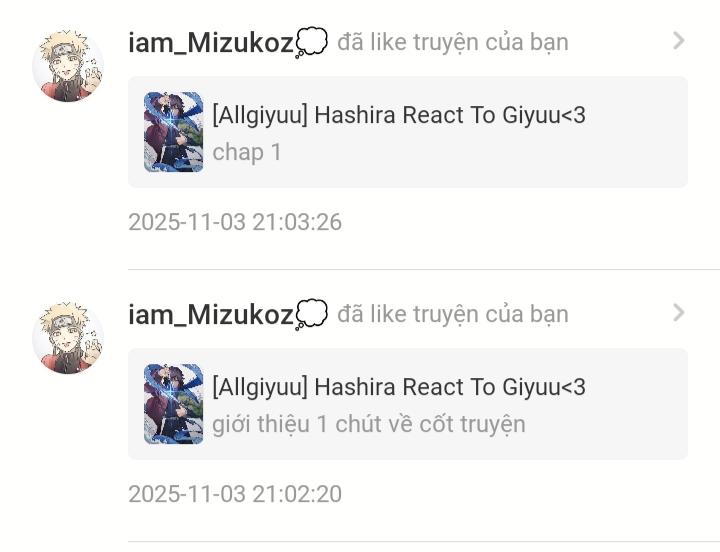Select giới thiệu 1 chút về cốt truyện
The height and width of the screenshot is (552, 720).
point(369,424)
